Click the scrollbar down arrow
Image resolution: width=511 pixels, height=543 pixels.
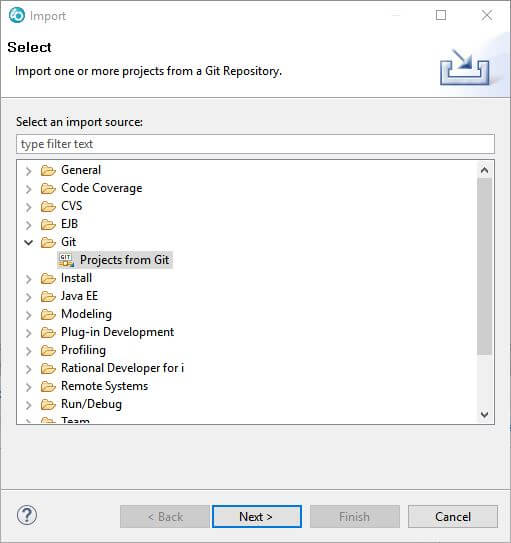485,414
